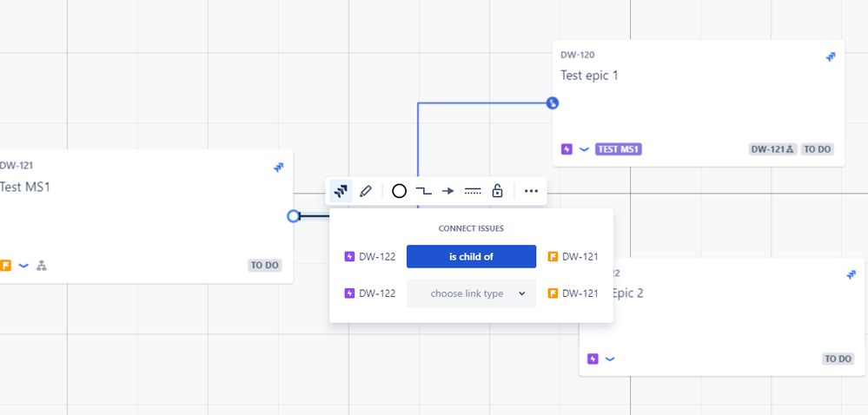Click TO DO status on Epic 2 card
The image size is (868, 415).
click(838, 359)
